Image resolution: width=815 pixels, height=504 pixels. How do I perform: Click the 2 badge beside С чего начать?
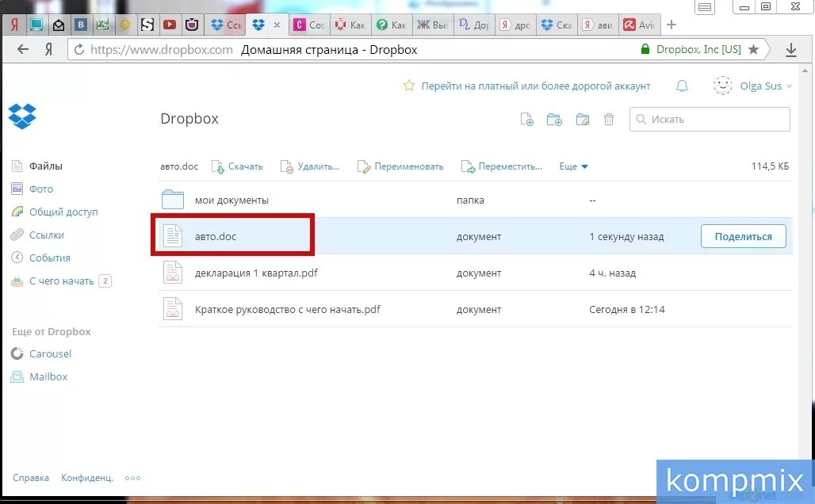coord(105,281)
